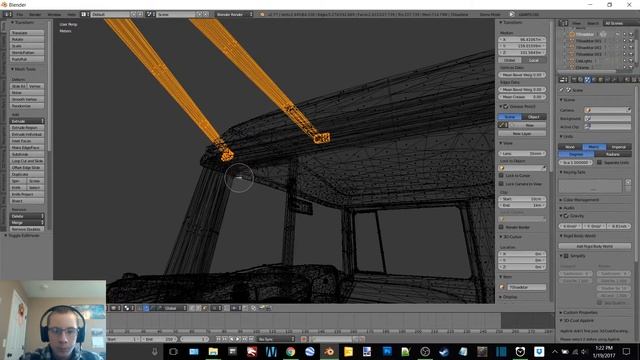This screenshot has height=360, width=640.
Task: Click the properties editor type icon
Action: click(x=563, y=80)
